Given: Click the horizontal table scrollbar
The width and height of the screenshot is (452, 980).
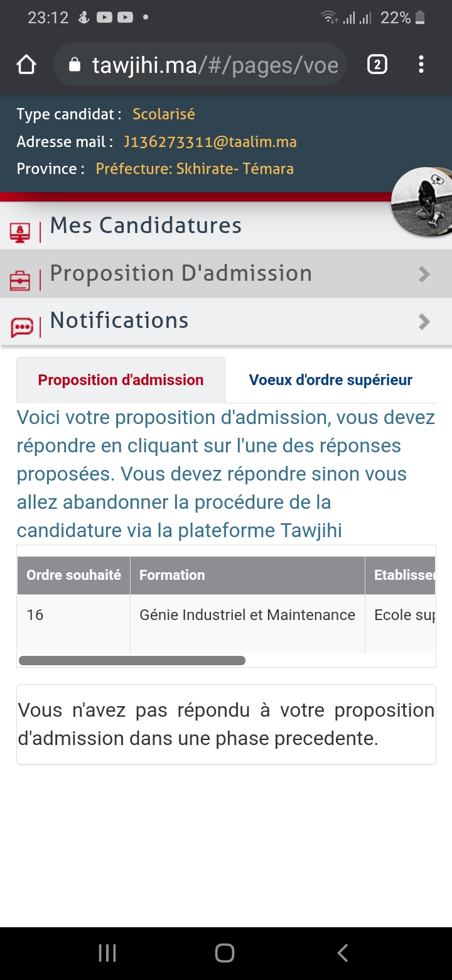Looking at the screenshot, I should tap(132, 660).
